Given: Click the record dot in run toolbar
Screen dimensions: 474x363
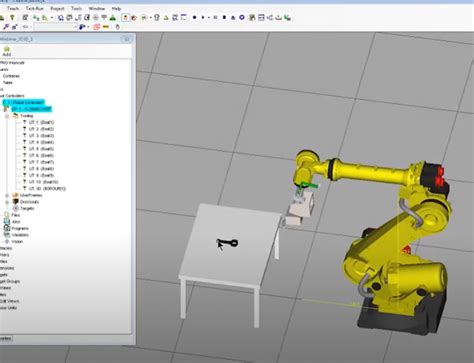Looking at the screenshot, I should tap(194, 17).
